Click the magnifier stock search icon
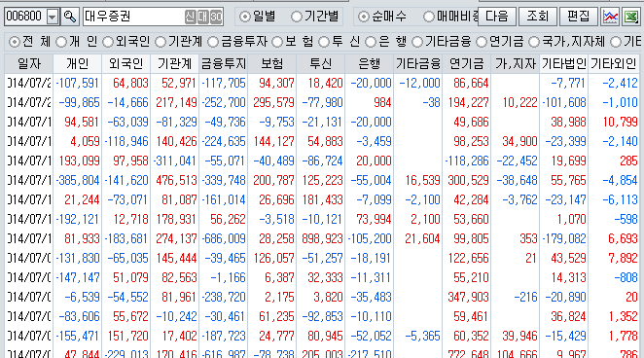The height and width of the screenshot is (358, 644). (70, 17)
